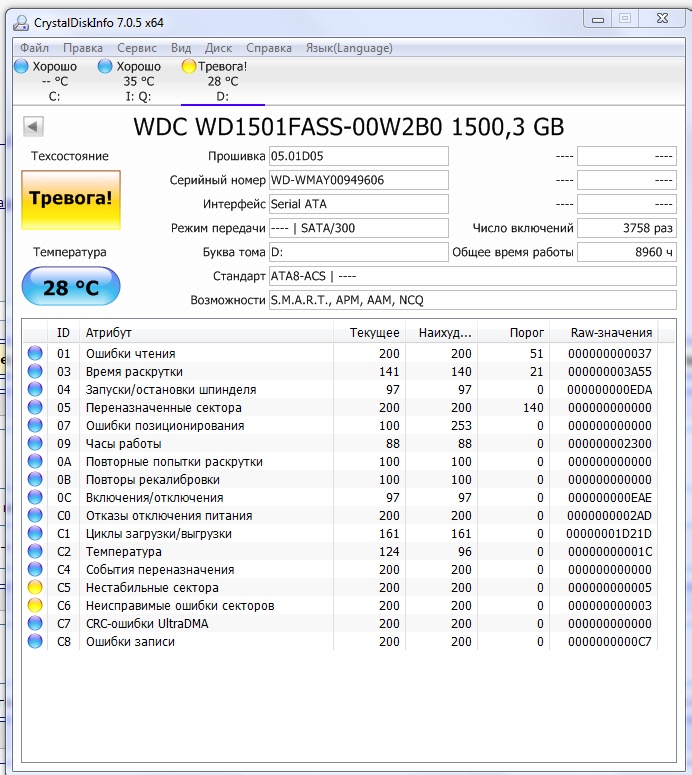Image resolution: width=692 pixels, height=775 pixels.
Task: Click the Атрибут column header
Action: tap(206, 333)
